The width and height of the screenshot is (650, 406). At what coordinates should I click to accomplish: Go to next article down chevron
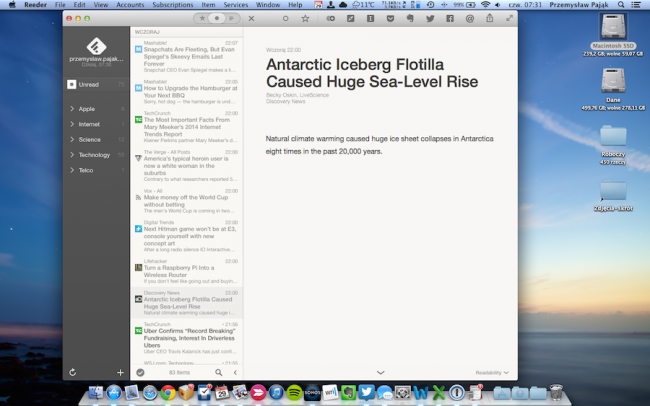381,372
